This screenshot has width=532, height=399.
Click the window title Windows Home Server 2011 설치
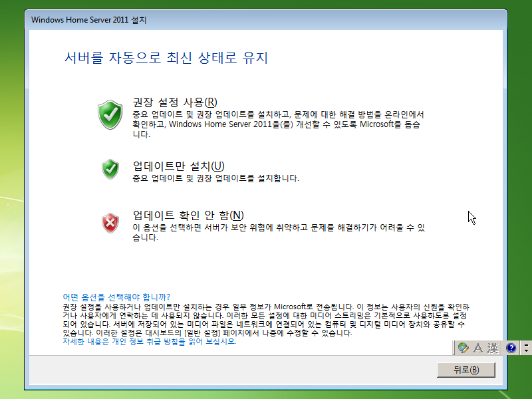click(88, 20)
